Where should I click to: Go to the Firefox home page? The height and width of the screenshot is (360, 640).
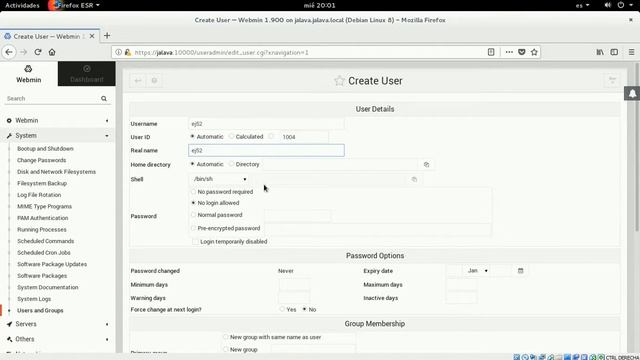click(52, 52)
